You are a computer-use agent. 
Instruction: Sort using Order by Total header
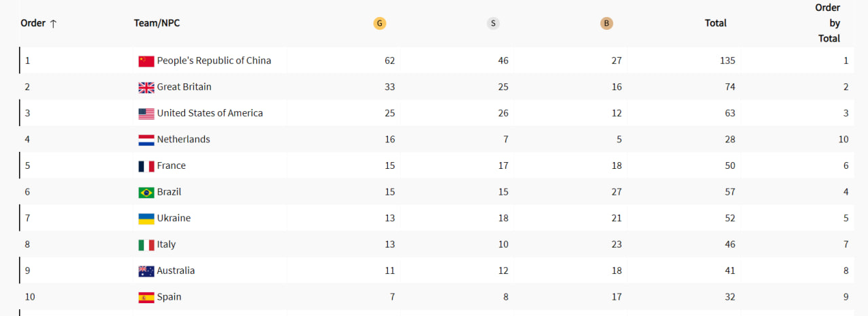[x=828, y=23]
